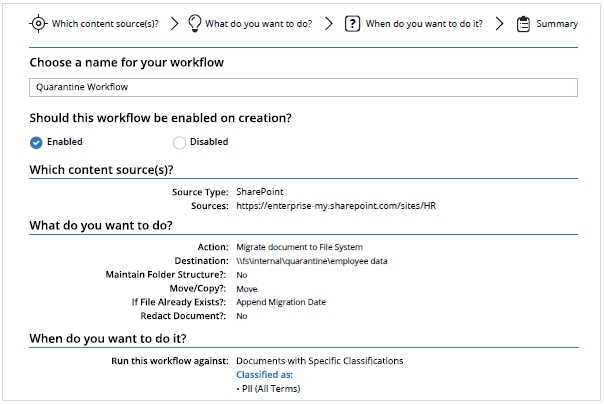
Task: Click into the Quarantine Workflow name field
Action: (x=303, y=87)
